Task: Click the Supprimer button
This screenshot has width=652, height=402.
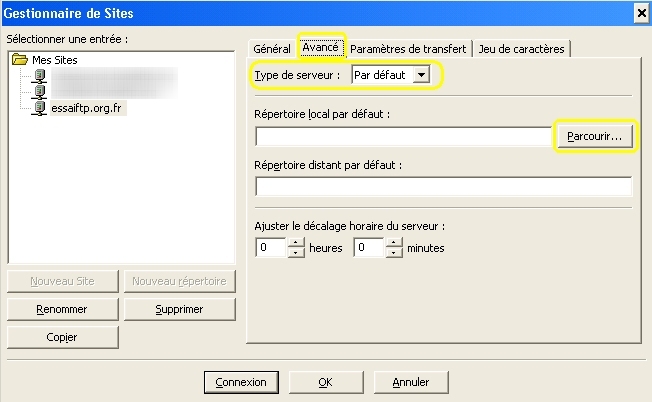Action: (x=180, y=309)
